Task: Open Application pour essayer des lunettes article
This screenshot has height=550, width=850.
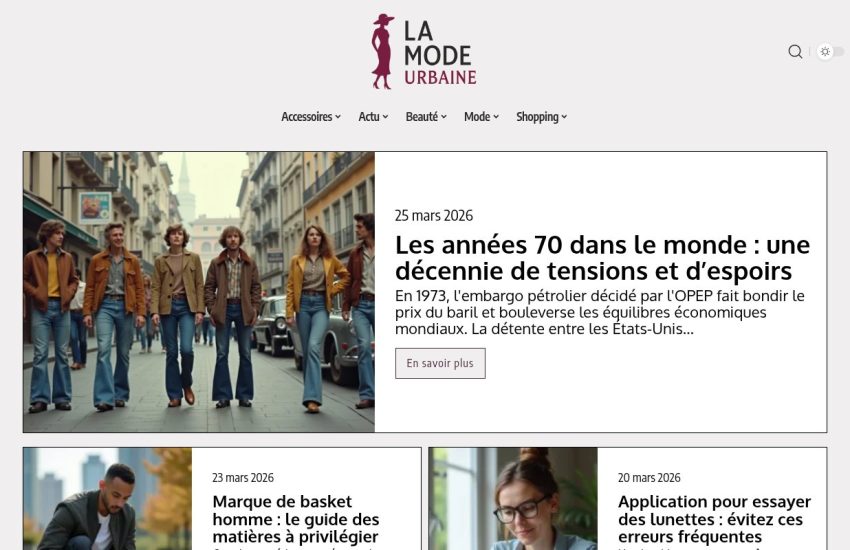Action: (x=714, y=519)
